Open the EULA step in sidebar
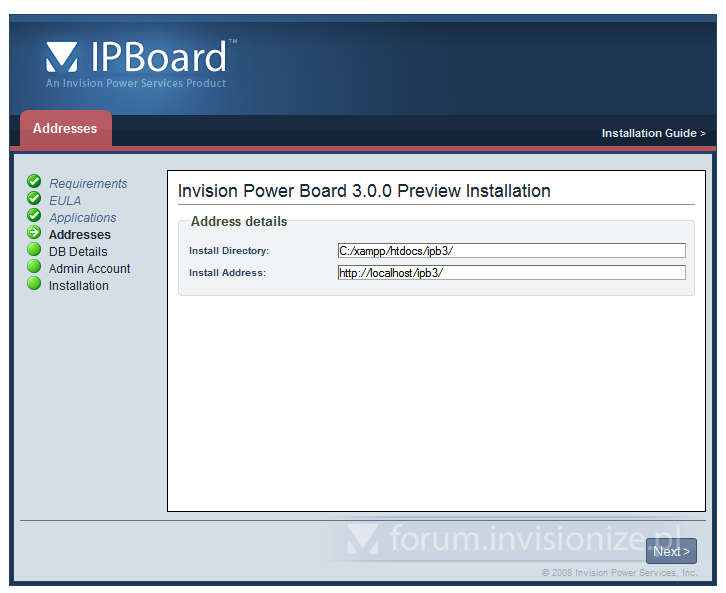726x593 pixels. pos(65,201)
